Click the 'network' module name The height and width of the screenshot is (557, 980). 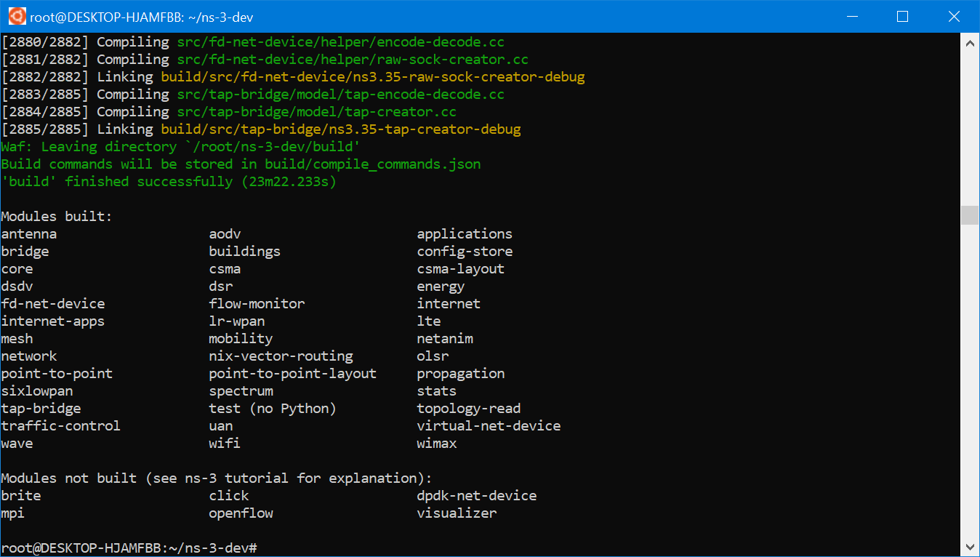click(29, 356)
